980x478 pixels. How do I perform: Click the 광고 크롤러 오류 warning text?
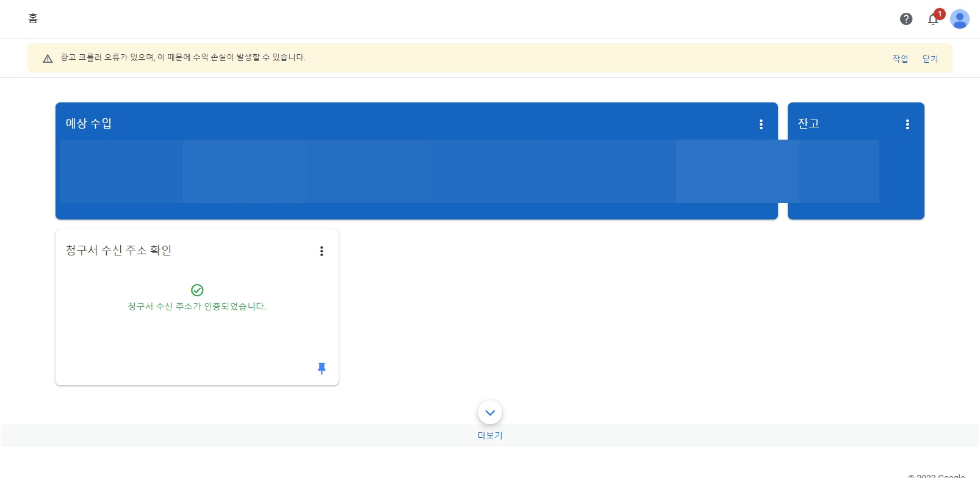(183, 57)
